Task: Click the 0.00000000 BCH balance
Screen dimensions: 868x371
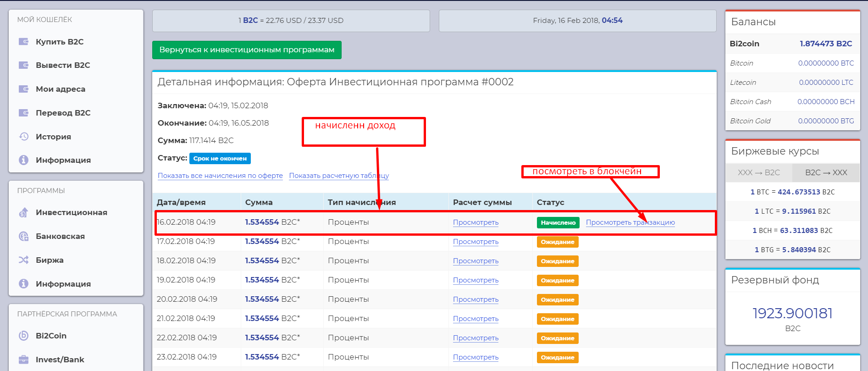Action: click(826, 102)
